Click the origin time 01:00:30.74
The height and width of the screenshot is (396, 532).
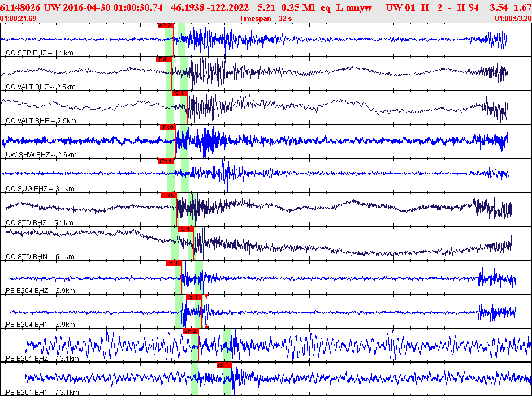138,7
